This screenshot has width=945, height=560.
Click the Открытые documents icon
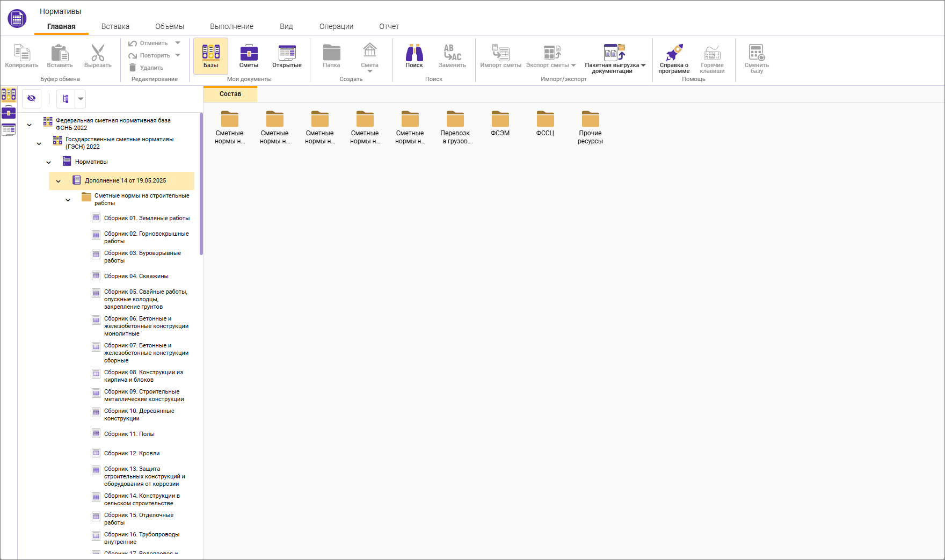tap(287, 56)
